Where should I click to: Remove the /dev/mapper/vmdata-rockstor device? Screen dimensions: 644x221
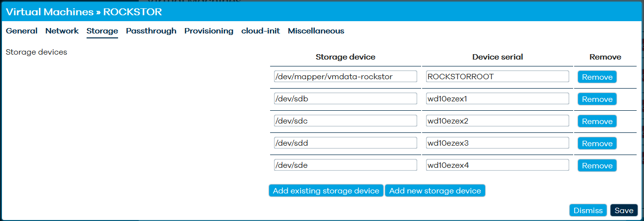tap(597, 77)
